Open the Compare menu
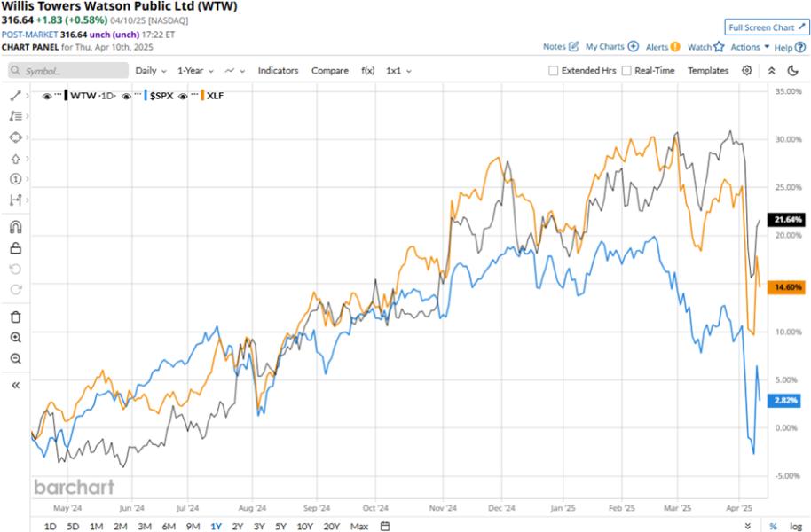The height and width of the screenshot is (532, 811). coord(330,71)
